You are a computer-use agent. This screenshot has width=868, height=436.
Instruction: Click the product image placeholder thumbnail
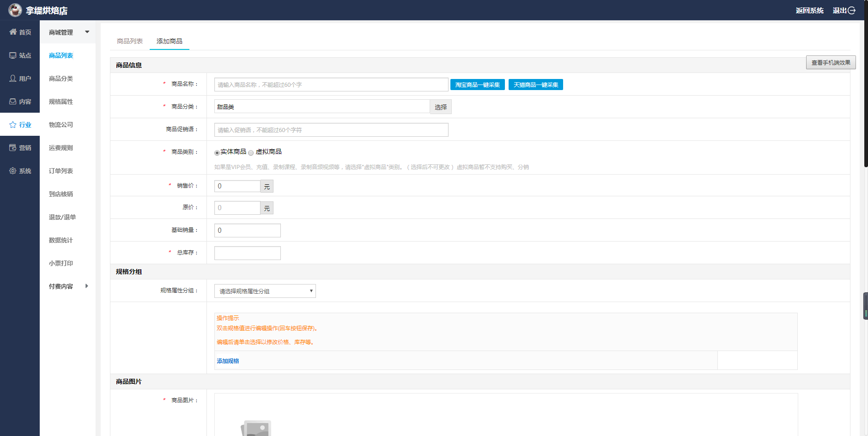point(256,428)
